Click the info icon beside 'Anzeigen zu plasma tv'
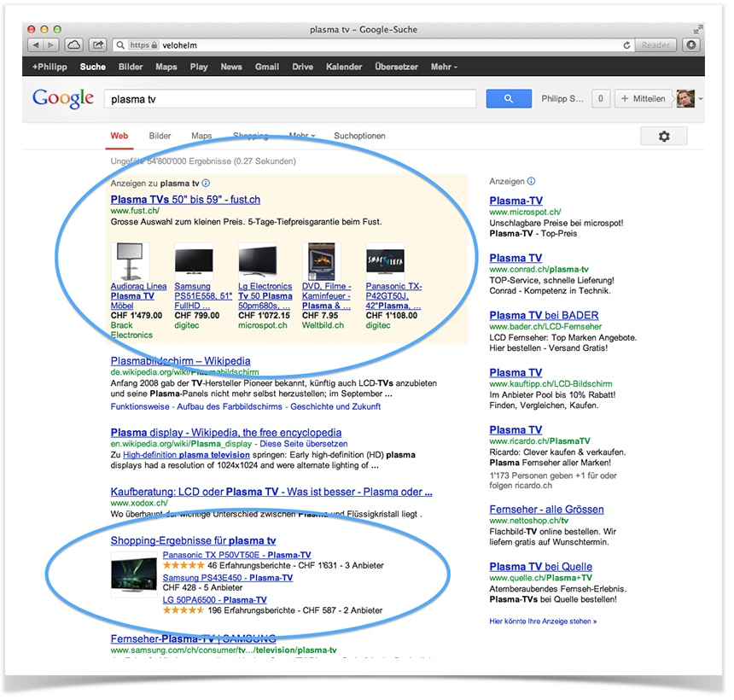Viewport: 734px width, 700px height. click(206, 183)
